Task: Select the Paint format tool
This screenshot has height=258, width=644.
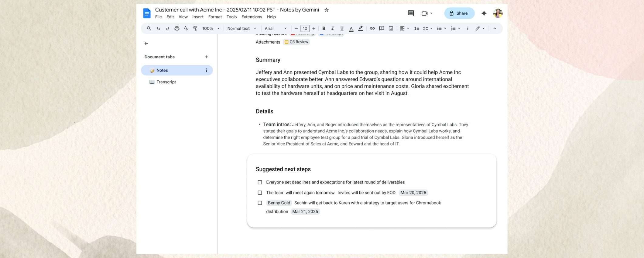Action: click(195, 29)
